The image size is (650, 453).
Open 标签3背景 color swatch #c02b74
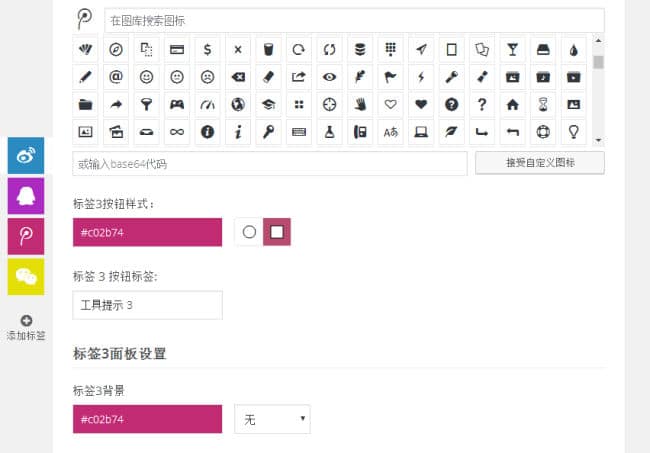pyautogui.click(x=148, y=419)
